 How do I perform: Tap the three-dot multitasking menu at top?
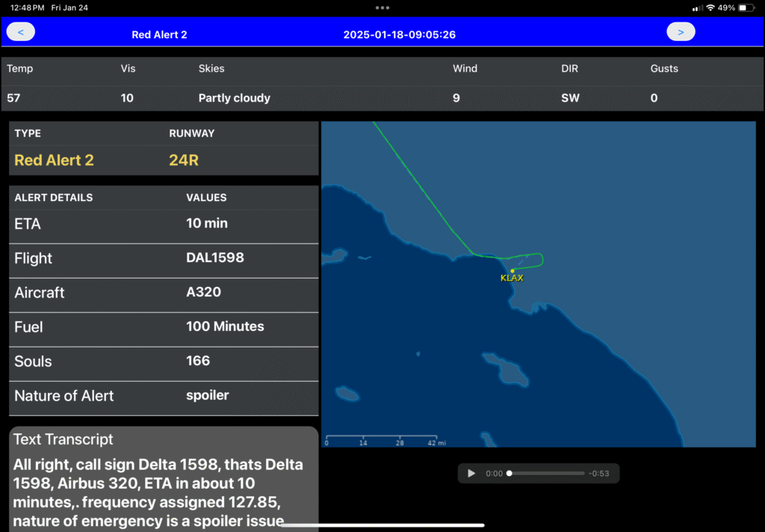pyautogui.click(x=382, y=7)
